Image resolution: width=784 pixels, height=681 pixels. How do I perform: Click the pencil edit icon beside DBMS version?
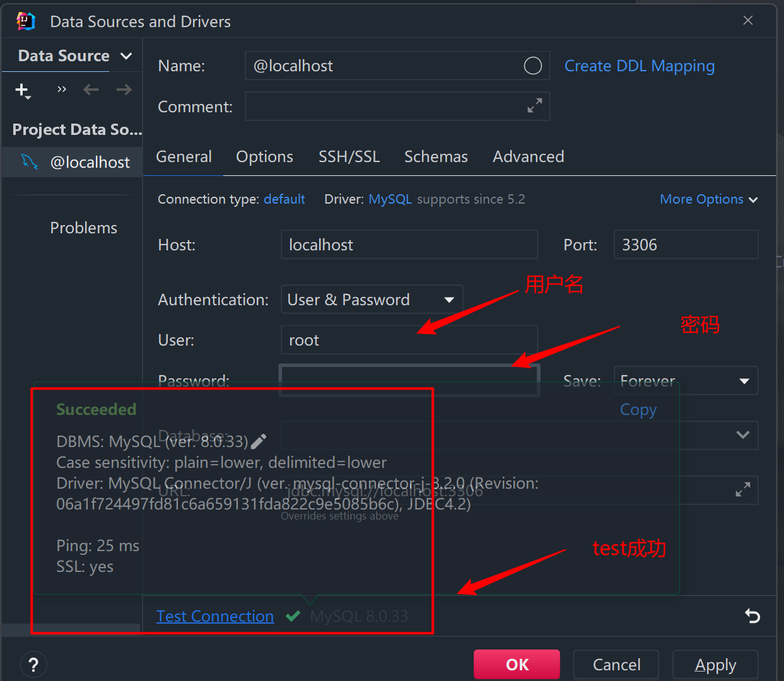pyautogui.click(x=259, y=441)
